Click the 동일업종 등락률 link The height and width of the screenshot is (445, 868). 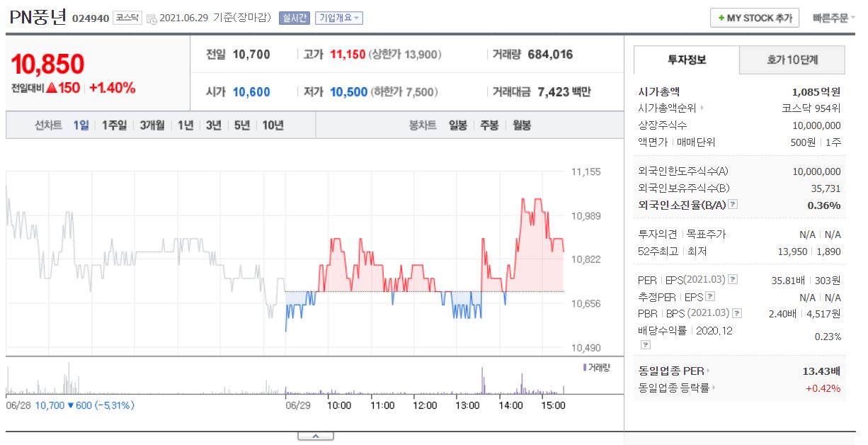coord(674,388)
